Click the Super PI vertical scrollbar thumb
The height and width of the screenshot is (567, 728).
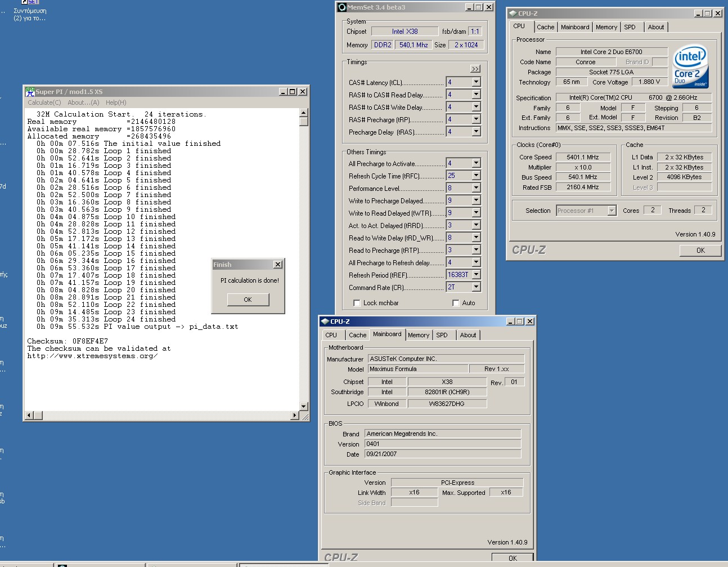304,121
